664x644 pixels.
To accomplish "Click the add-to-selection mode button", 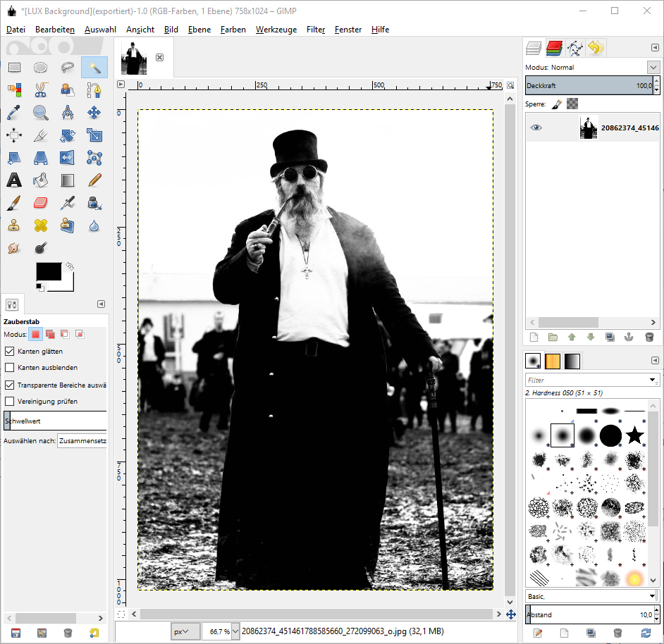I will tap(50, 334).
